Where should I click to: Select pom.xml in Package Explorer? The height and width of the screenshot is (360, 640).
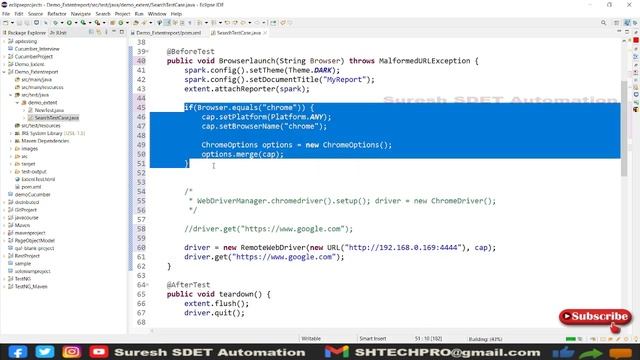click(28, 187)
